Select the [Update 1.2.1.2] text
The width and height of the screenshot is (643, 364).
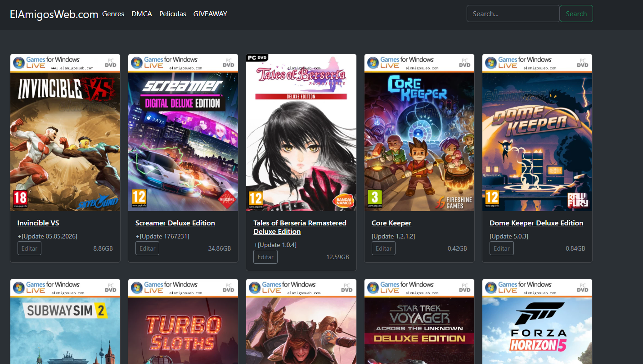click(393, 236)
